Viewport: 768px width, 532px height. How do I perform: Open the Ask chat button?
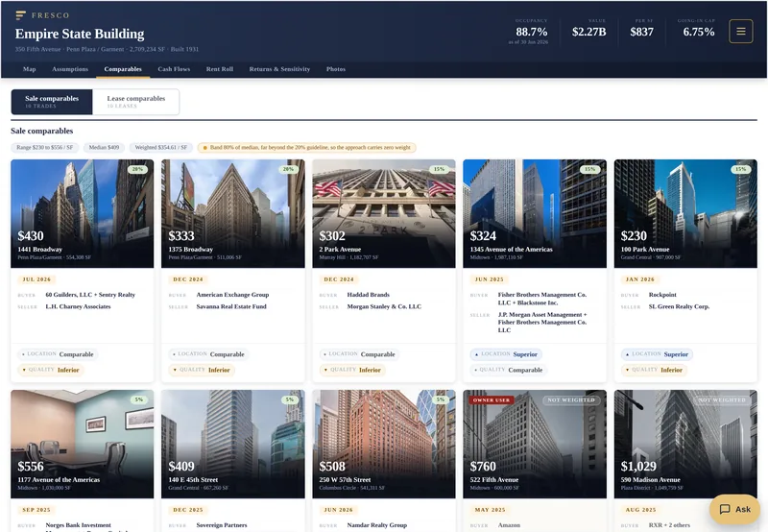734,509
